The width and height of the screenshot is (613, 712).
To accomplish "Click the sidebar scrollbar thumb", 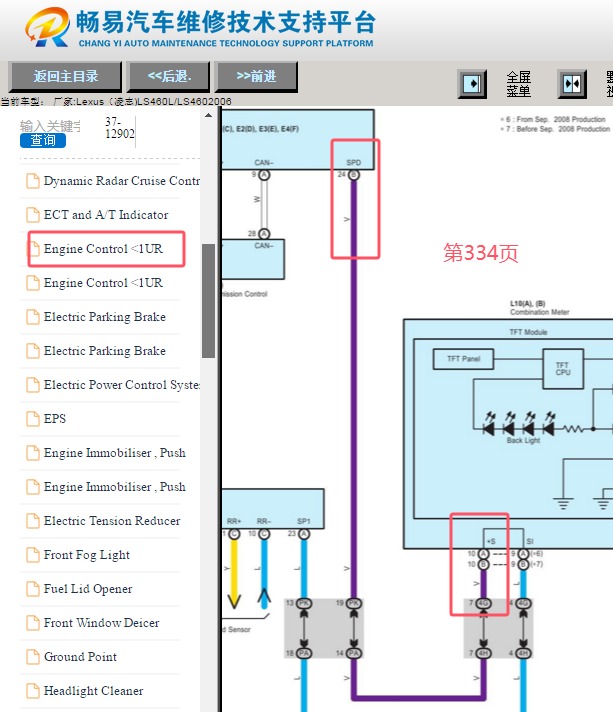I will [x=208, y=301].
